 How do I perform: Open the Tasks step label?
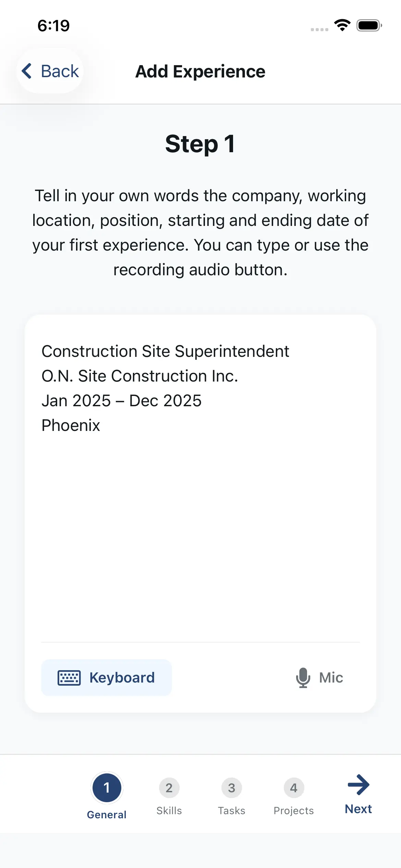coord(231,811)
